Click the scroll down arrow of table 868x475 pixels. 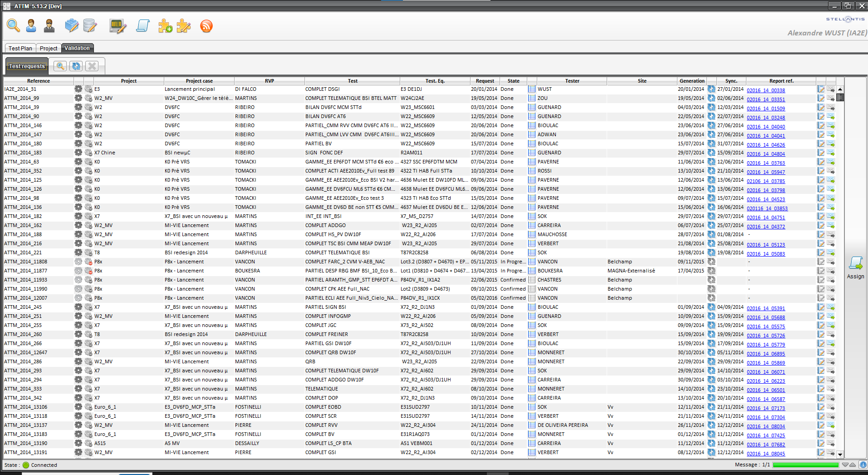coord(840,454)
